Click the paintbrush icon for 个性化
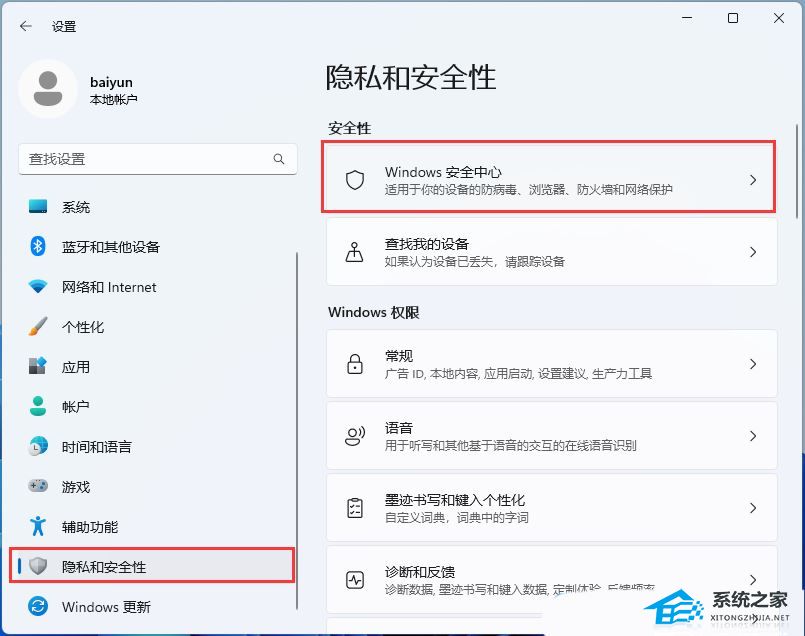 (38, 327)
